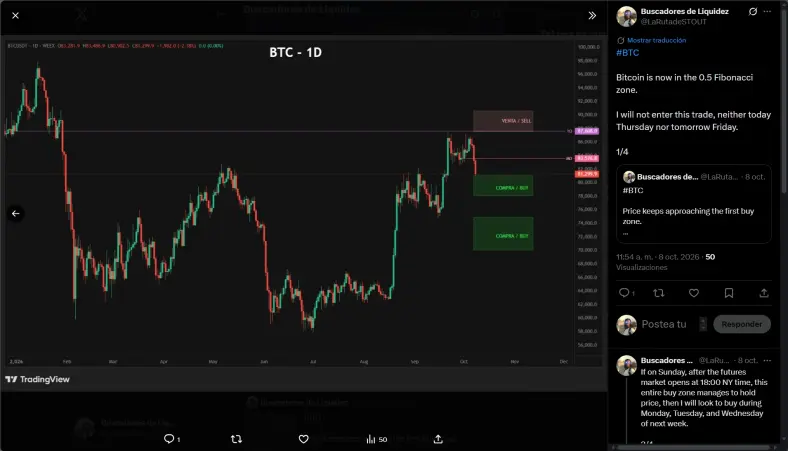Image resolution: width=788 pixels, height=451 pixels.
Task: Like the post with the heart under the image
Action: coord(304,439)
